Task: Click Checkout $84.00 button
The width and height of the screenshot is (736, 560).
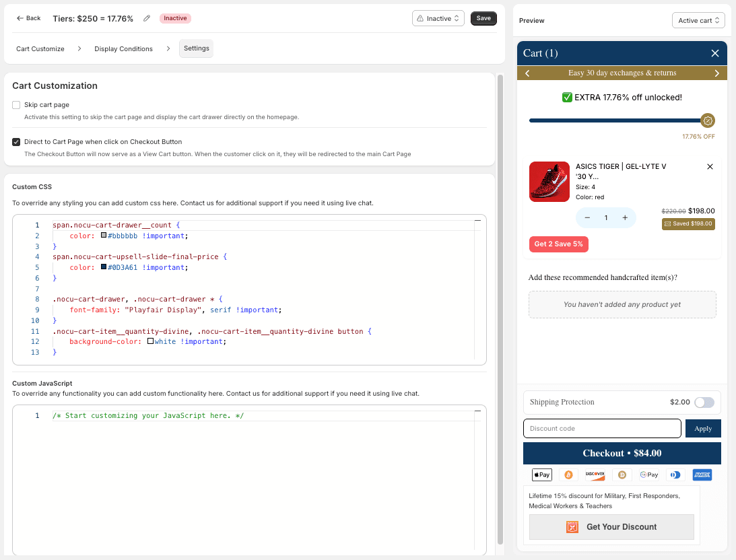Action: (x=622, y=453)
